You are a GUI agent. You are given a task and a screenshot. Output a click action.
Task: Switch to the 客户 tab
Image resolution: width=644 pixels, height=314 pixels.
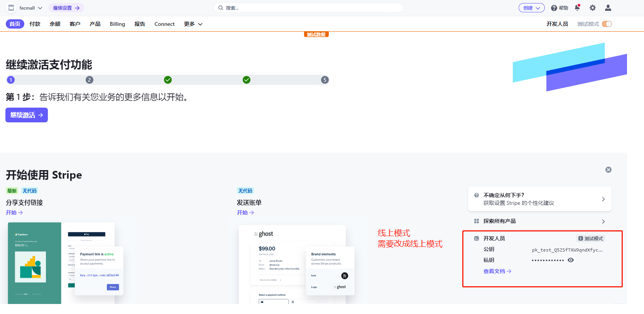[75, 24]
